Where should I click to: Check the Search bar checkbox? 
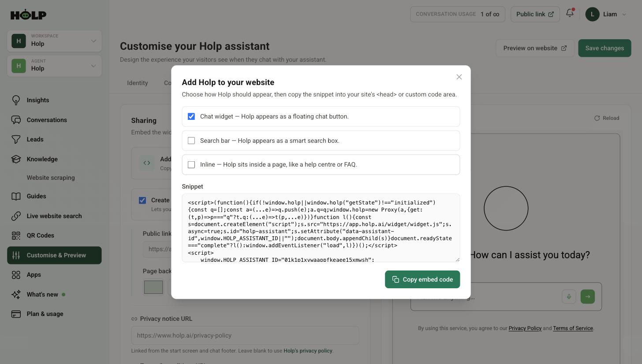[191, 141]
